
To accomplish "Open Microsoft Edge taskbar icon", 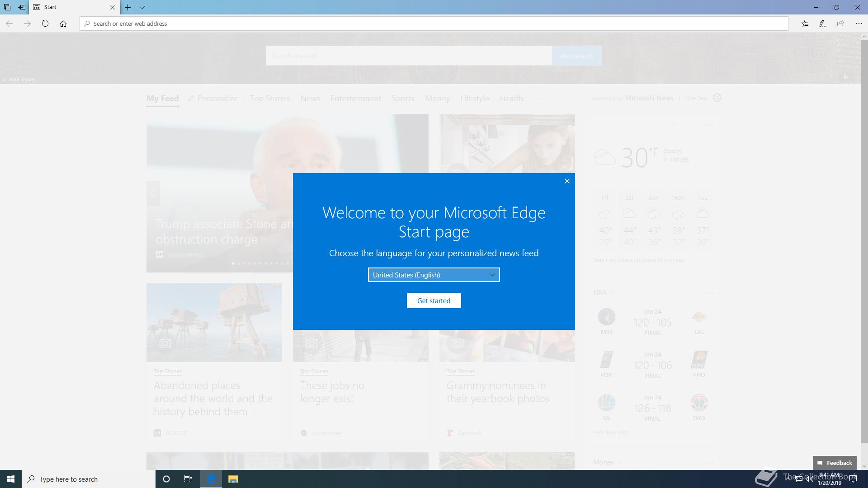I will [x=211, y=479].
